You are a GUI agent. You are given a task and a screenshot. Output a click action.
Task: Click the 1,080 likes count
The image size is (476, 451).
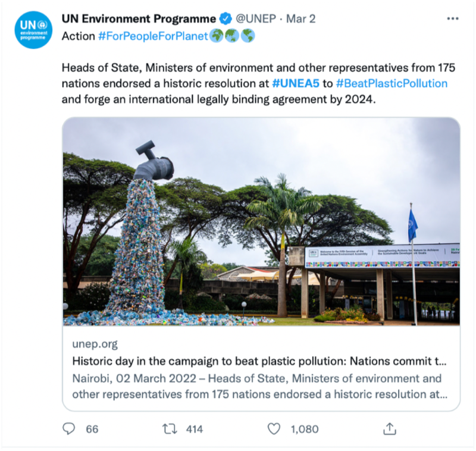[304, 428]
